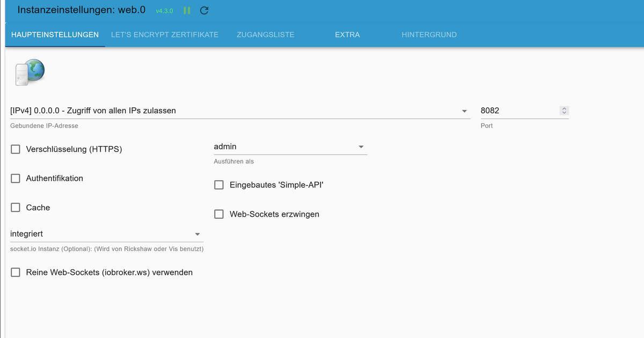Open the Zugangsliste tab
This screenshot has height=338, width=644.
265,35
